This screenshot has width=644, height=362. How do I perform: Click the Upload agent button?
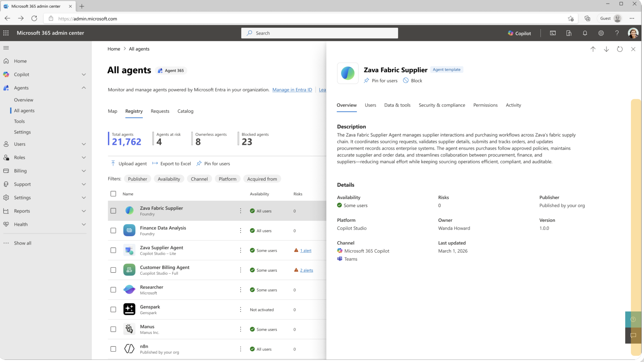click(x=129, y=164)
